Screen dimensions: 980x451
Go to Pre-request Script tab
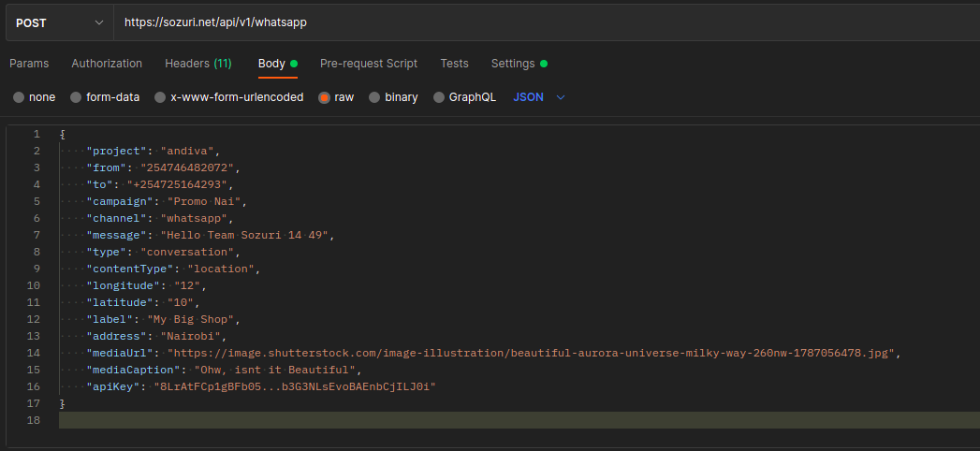(x=368, y=64)
